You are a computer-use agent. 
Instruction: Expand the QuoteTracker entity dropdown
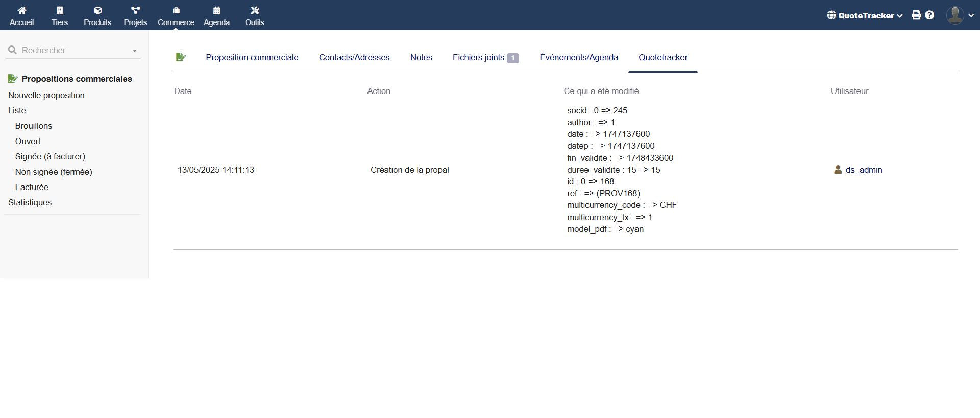865,15
